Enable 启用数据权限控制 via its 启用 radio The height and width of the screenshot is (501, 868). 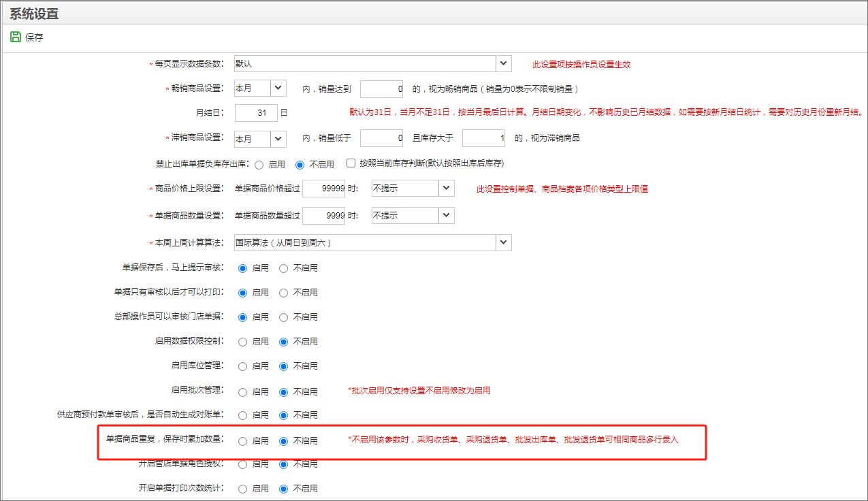click(x=242, y=342)
